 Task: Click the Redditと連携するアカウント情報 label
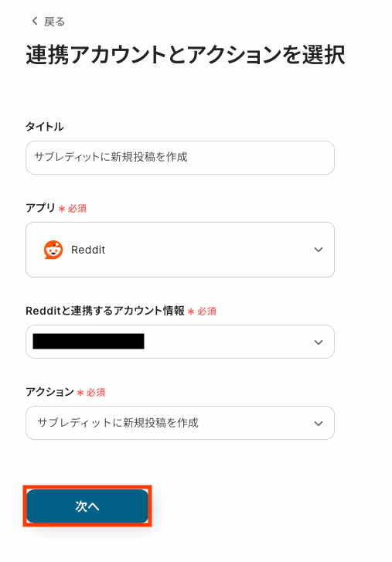105,311
